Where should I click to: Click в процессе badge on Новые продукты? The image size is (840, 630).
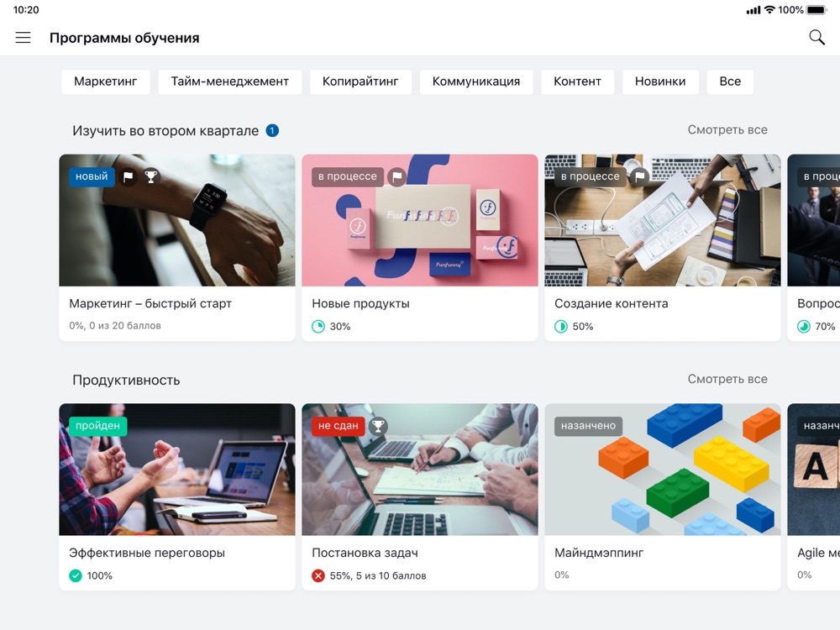[348, 176]
